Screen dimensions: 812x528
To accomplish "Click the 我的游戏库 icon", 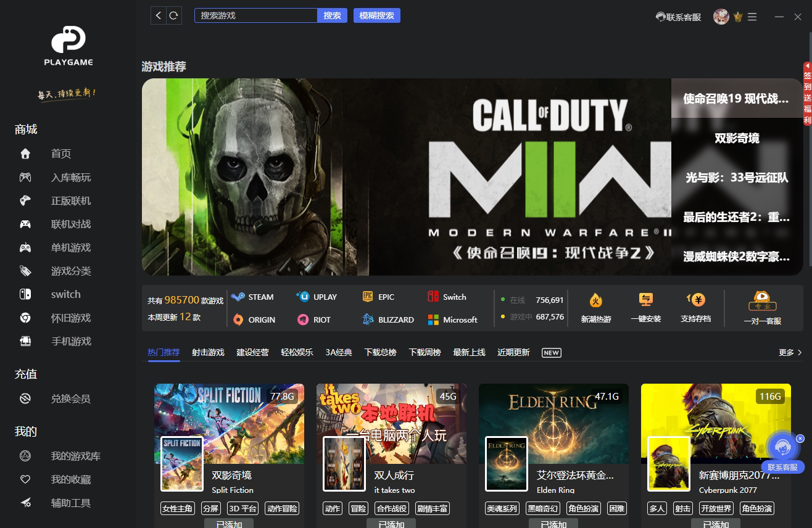I will pyautogui.click(x=25, y=456).
